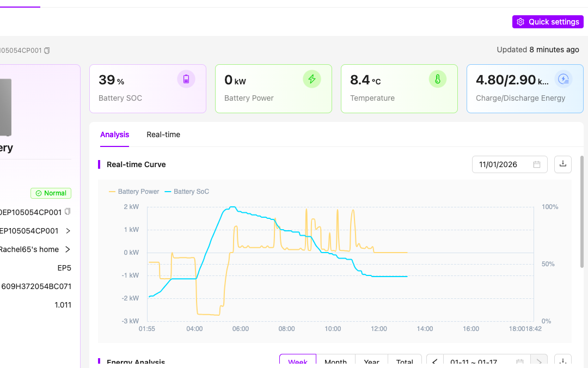588x368 pixels.
Task: Go to the previous week range
Action: 434,361
